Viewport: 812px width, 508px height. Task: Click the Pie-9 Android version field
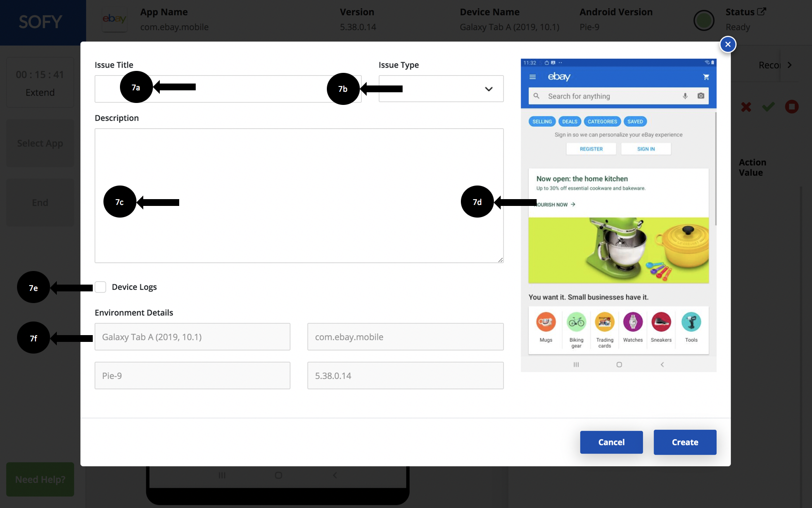192,375
